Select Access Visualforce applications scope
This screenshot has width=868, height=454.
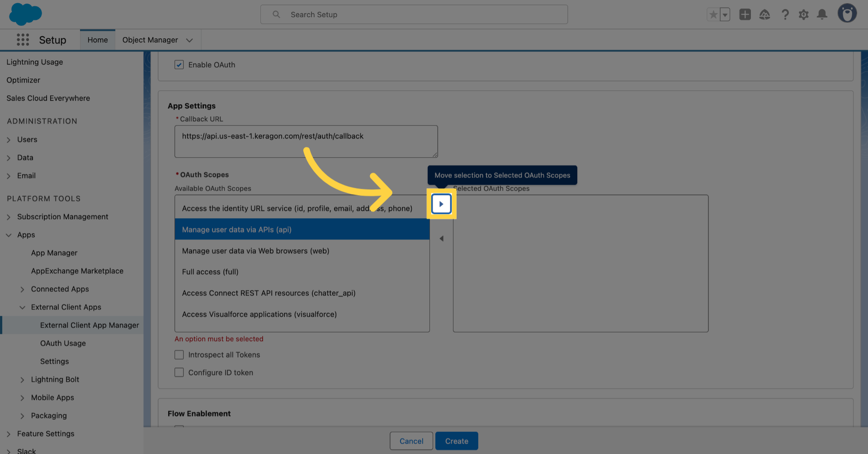[302, 314]
